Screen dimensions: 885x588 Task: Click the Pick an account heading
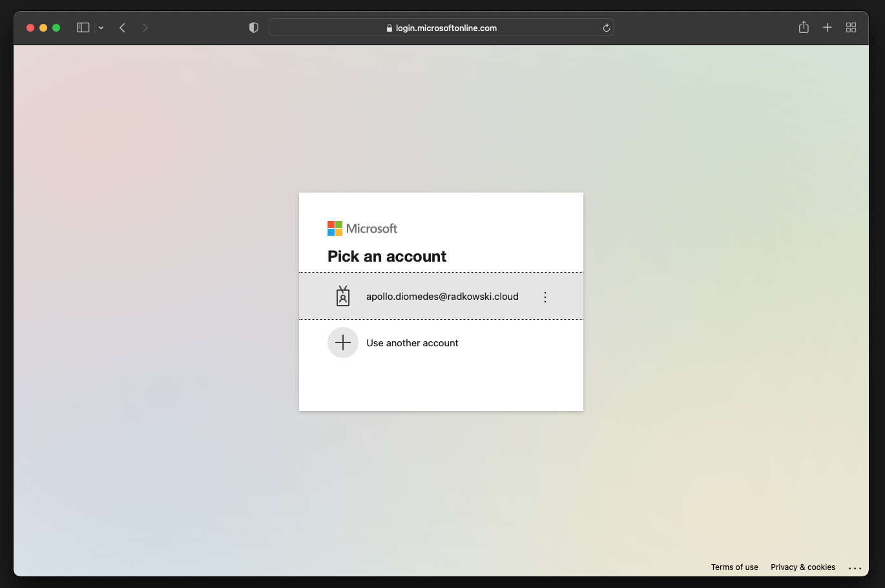(x=387, y=257)
